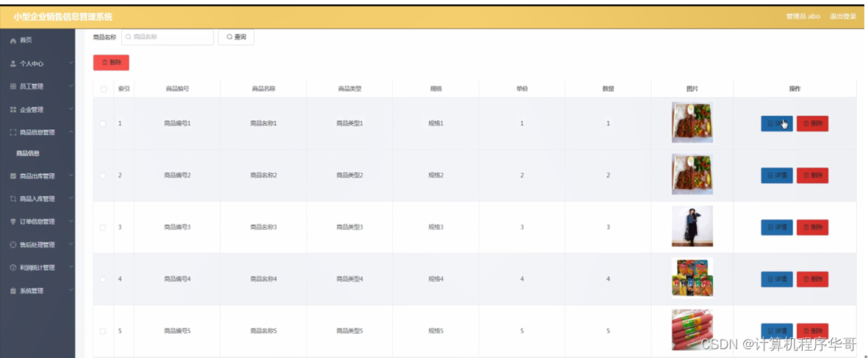The width and height of the screenshot is (868, 358).
Task: Expand the 个人中心 chevron
Action: tap(70, 64)
